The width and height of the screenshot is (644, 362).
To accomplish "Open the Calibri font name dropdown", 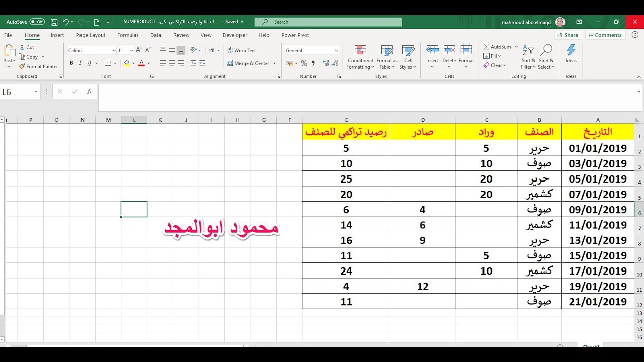I will tap(114, 50).
